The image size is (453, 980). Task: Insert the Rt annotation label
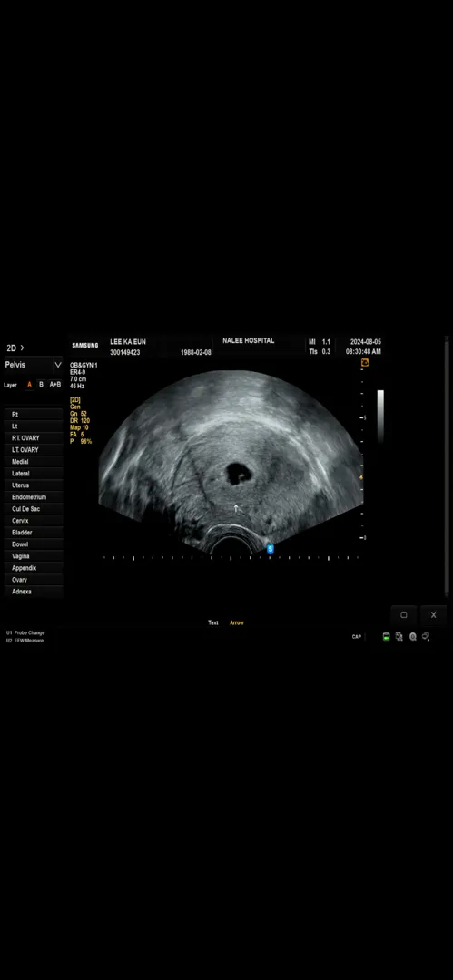coord(34,415)
